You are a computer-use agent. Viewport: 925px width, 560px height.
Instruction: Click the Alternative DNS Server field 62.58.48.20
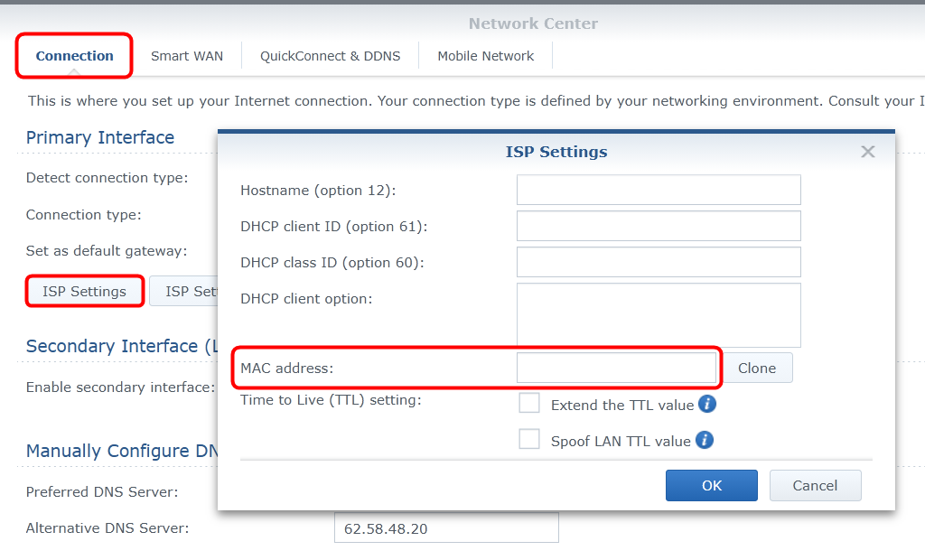[446, 528]
